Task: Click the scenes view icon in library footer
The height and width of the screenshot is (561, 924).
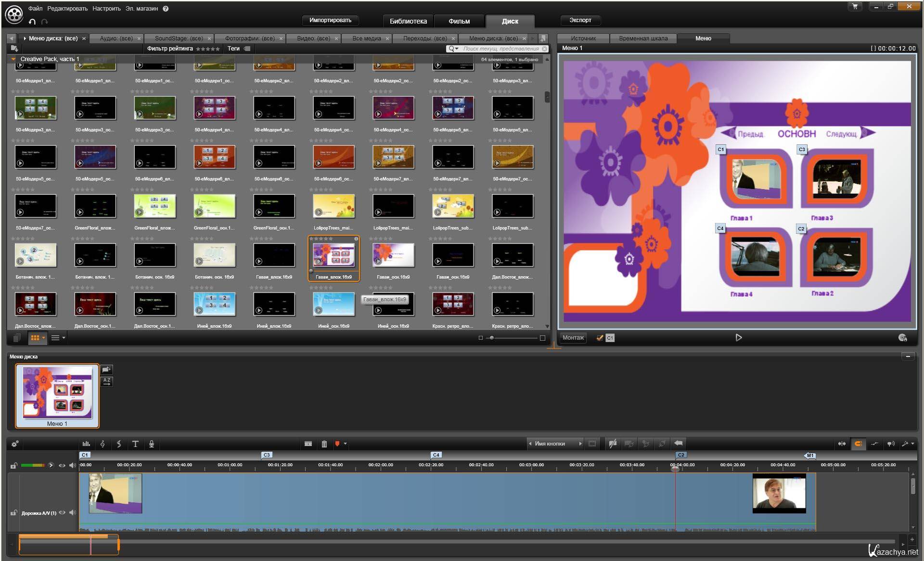Action: 17,338
